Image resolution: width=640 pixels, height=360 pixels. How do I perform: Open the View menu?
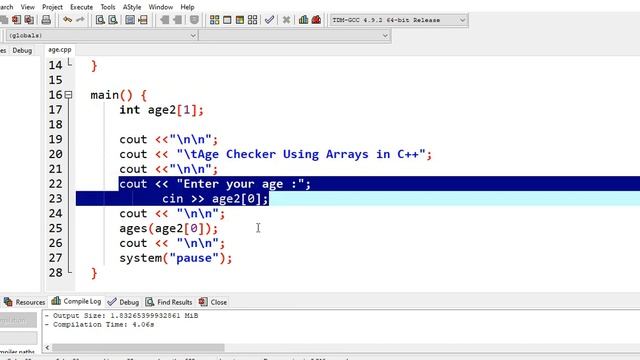(28, 7)
